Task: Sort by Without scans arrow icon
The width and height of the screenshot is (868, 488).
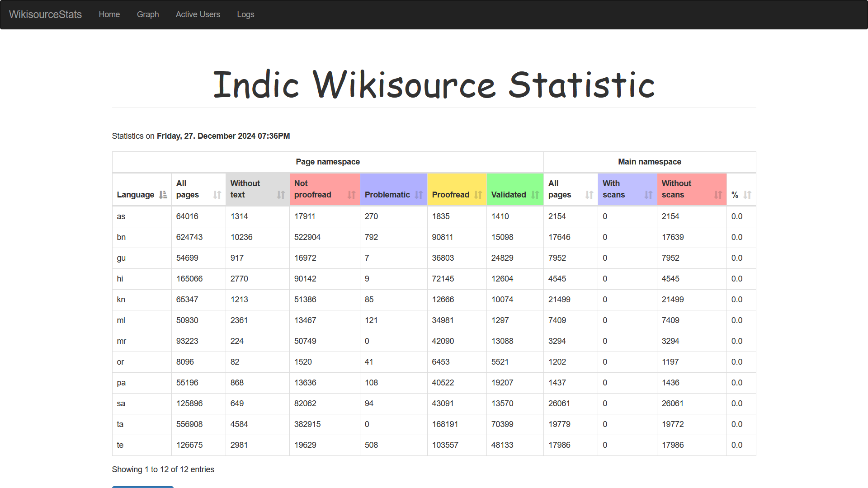Action: click(718, 195)
